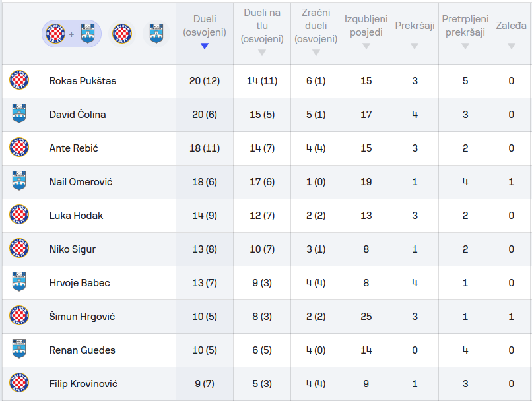Click Šimun Hrgović's lost possessions value 25
This screenshot has width=532, height=401.
pos(366,317)
